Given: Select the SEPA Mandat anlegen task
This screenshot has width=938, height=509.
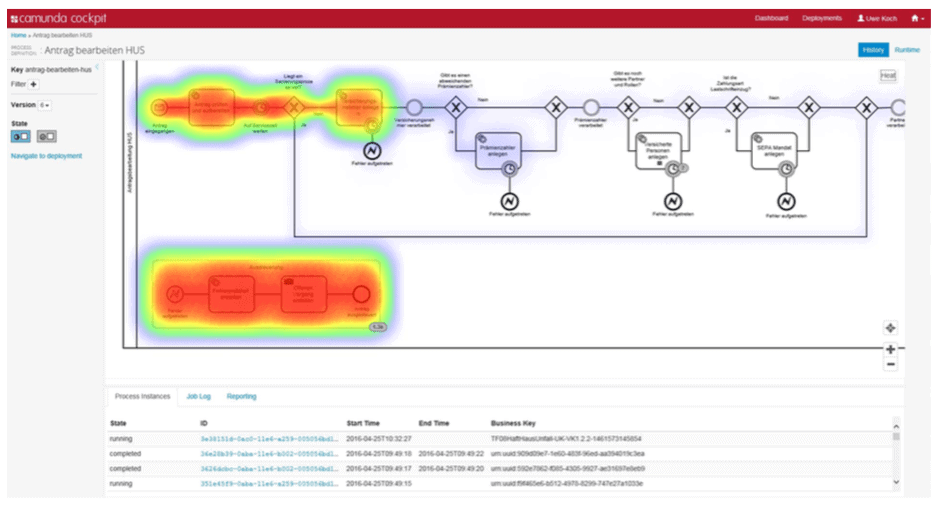Looking at the screenshot, I should point(774,151).
